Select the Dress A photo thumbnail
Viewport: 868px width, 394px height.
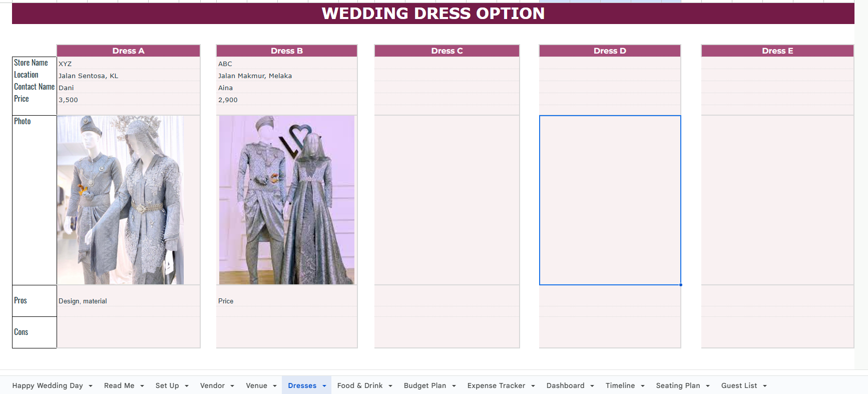point(120,200)
